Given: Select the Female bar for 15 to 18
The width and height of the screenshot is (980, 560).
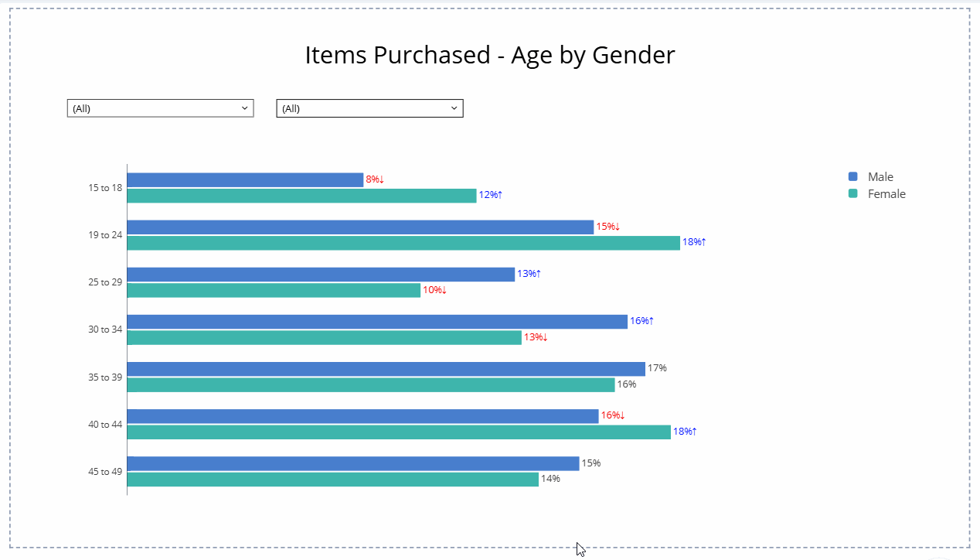Looking at the screenshot, I should tap(301, 195).
